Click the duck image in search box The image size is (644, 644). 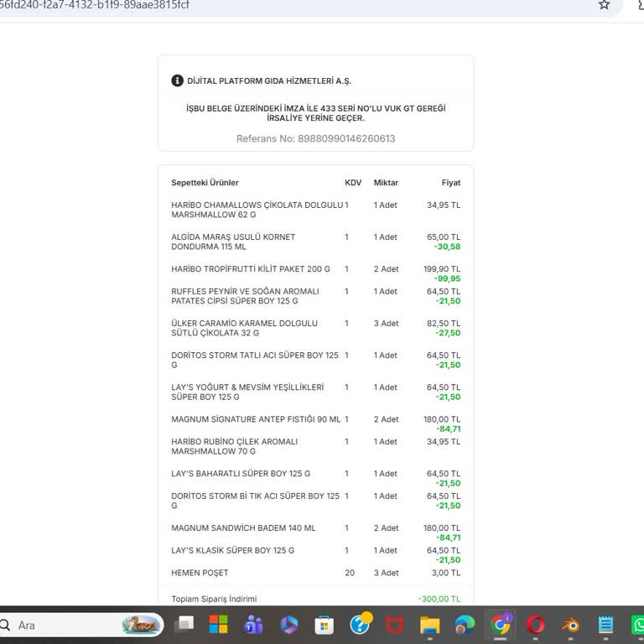coord(140,625)
